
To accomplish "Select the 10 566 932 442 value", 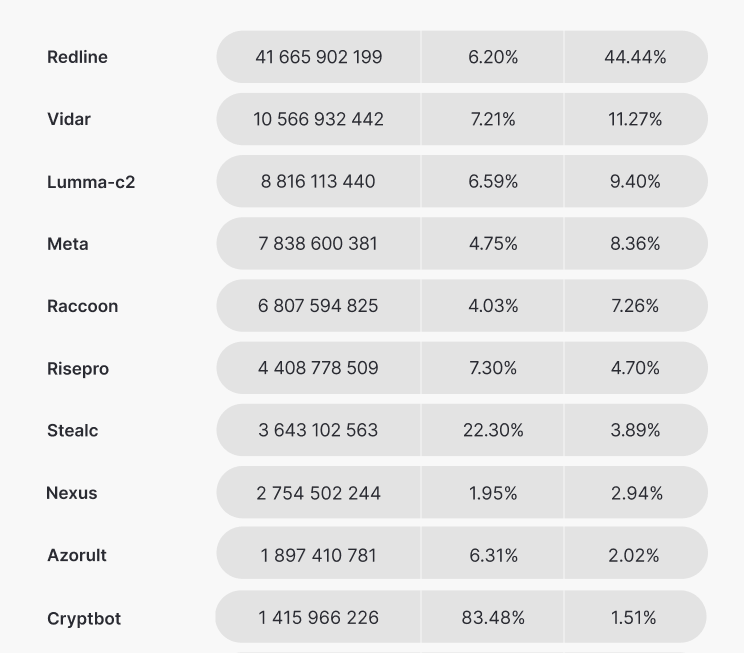I will [x=319, y=119].
